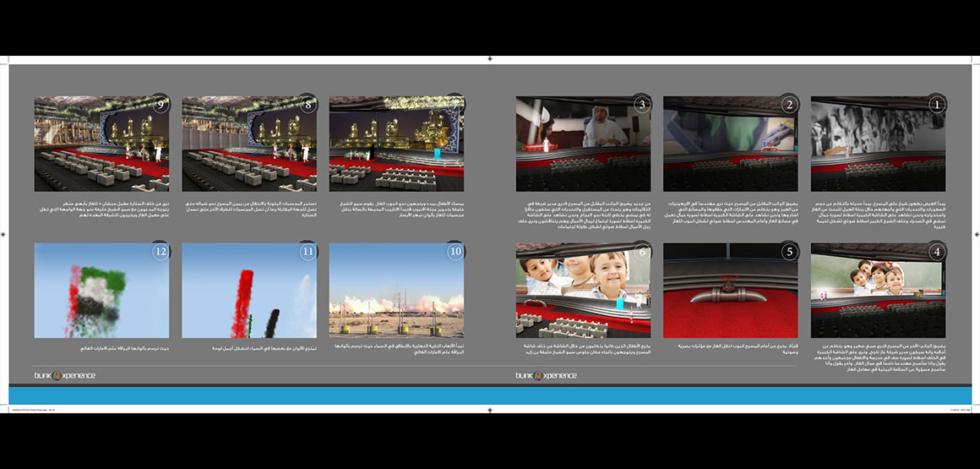
Task: Click the number 5 circle badge
Action: pyautogui.click(x=789, y=252)
